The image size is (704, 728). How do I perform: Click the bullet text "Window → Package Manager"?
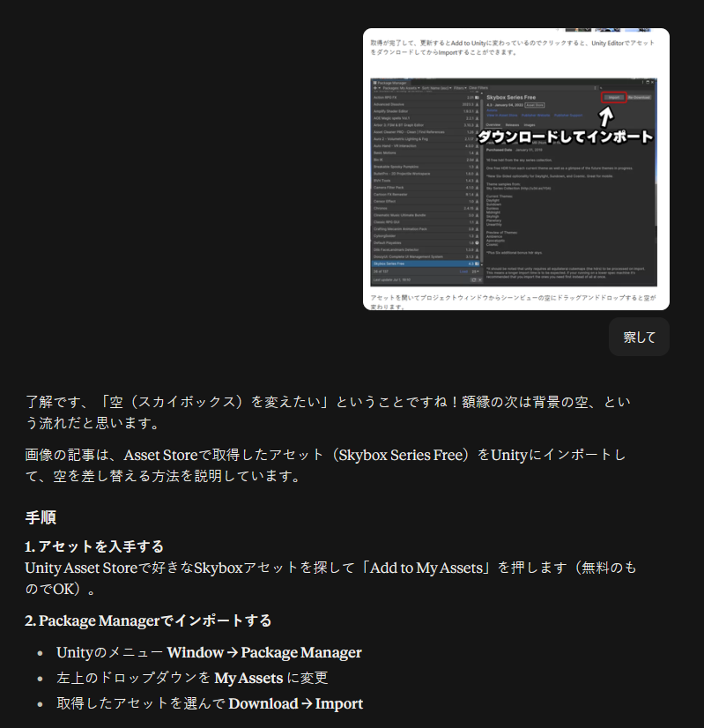tap(264, 652)
